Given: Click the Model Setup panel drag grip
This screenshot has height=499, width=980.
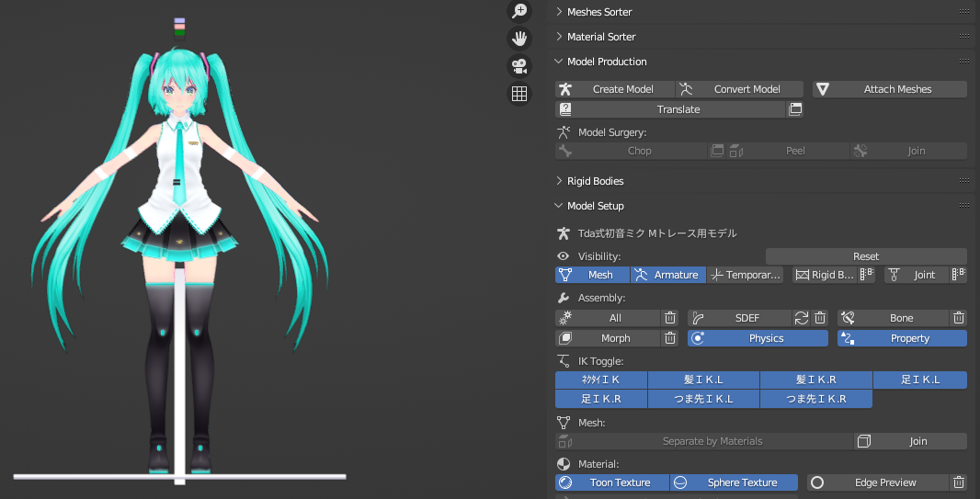Looking at the screenshot, I should [x=963, y=206].
